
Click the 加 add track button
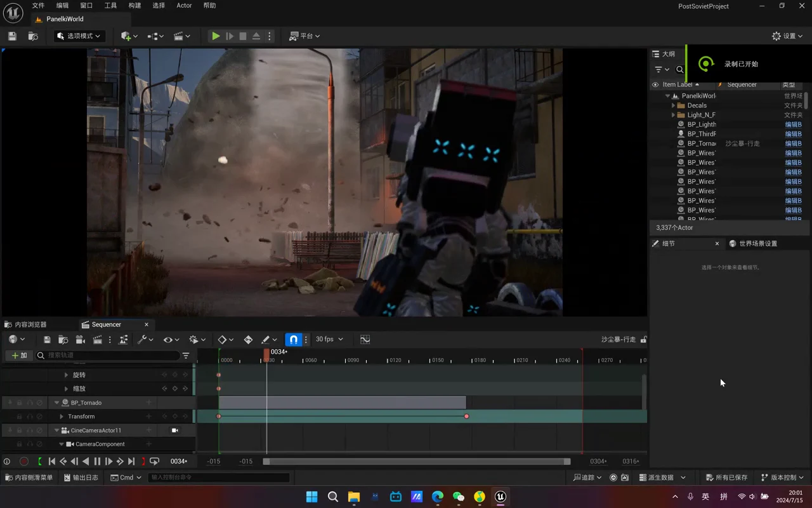pos(19,356)
